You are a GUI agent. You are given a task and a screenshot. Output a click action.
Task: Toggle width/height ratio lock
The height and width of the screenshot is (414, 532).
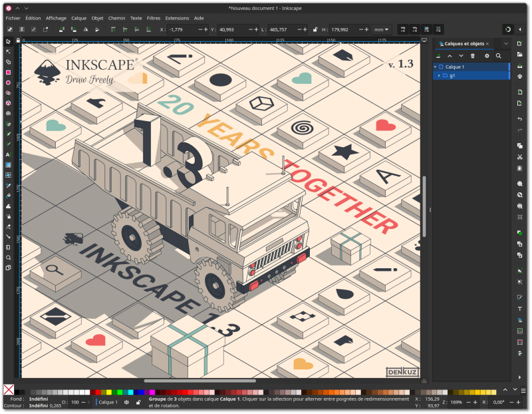click(x=315, y=29)
